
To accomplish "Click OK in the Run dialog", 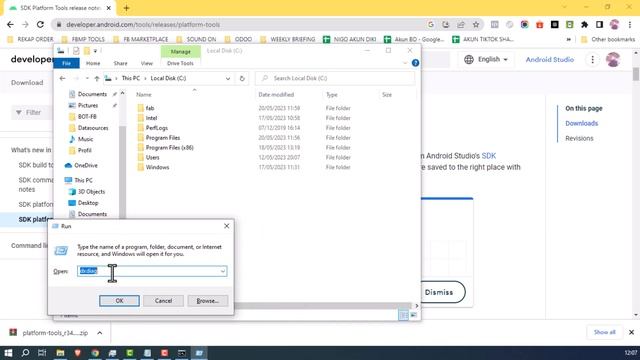I will (x=119, y=301).
